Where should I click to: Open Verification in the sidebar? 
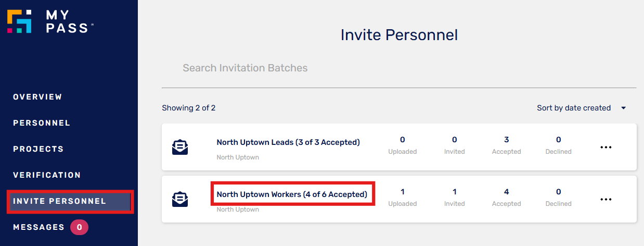(47, 175)
